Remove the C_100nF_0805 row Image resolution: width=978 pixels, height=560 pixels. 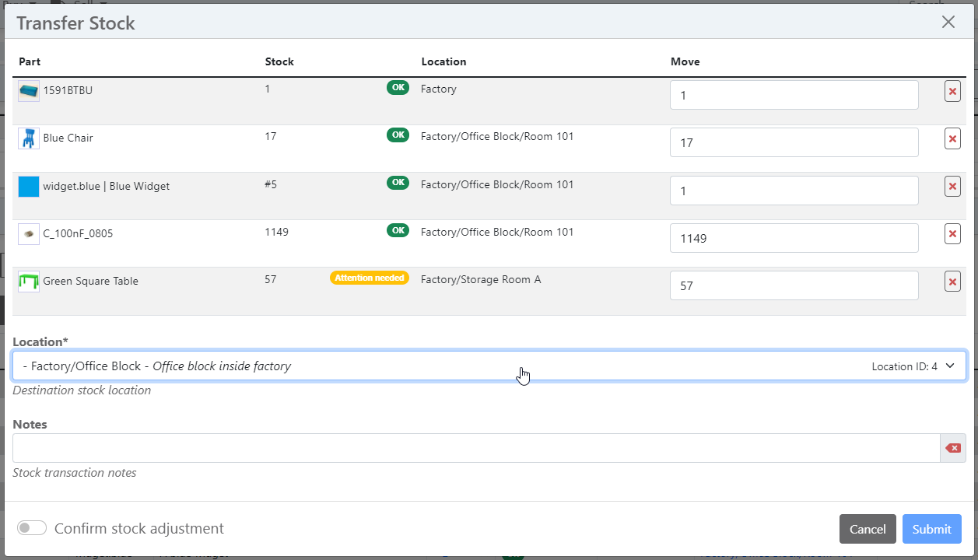coord(952,234)
